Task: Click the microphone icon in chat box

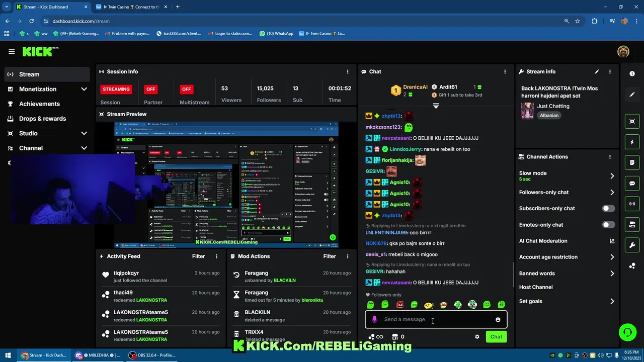Action: (x=374, y=319)
